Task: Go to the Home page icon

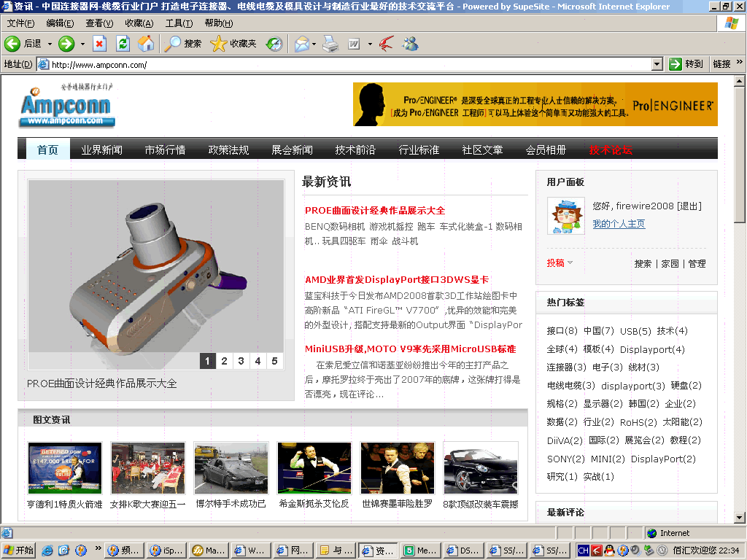Action: [146, 44]
